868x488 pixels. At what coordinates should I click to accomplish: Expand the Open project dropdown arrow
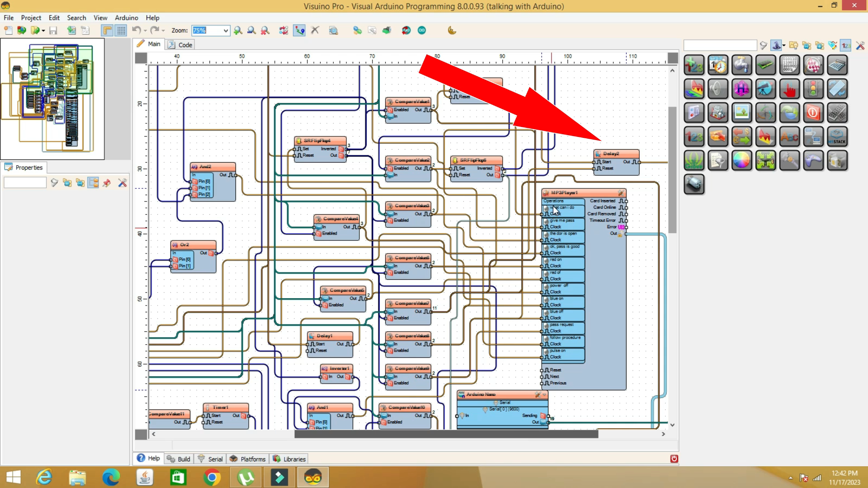point(43,30)
